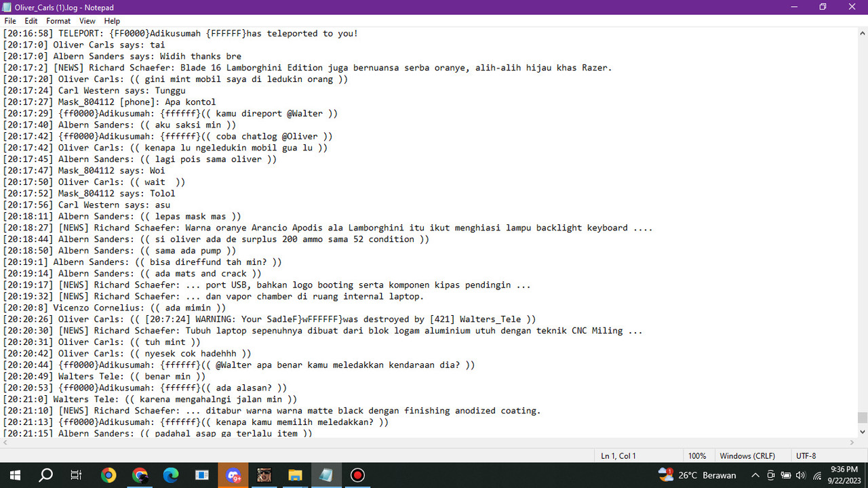Open Task View in the taskbar
The height and width of the screenshot is (488, 868).
[77, 475]
